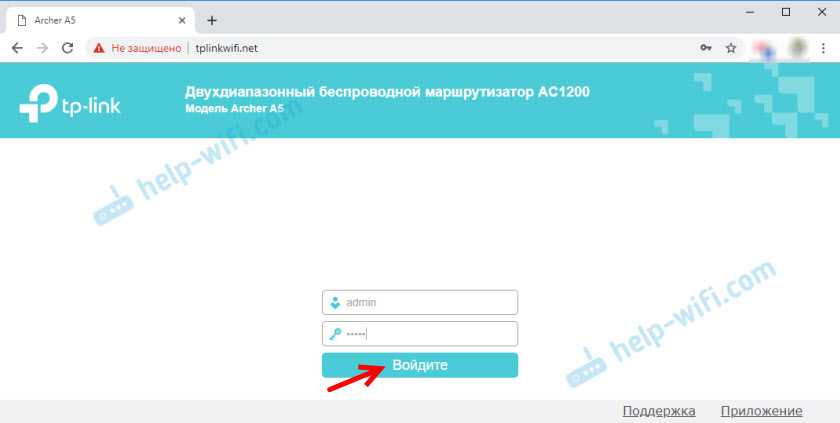Screen dimensions: 840x423
Task: Reload the tplinkwifi.net page
Action: 68,48
